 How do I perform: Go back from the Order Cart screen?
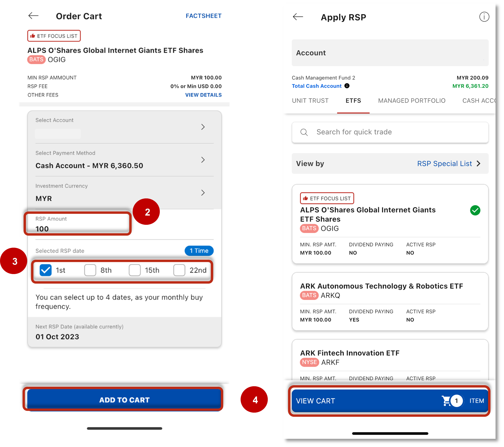coord(33,16)
